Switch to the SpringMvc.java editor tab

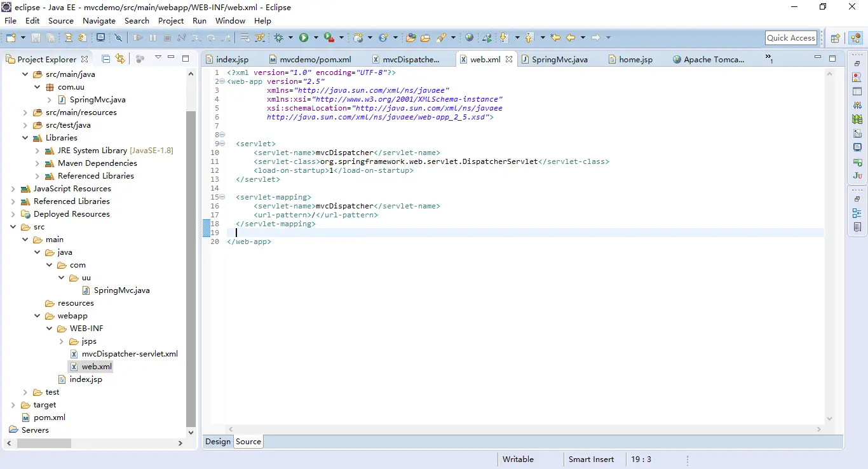(559, 59)
